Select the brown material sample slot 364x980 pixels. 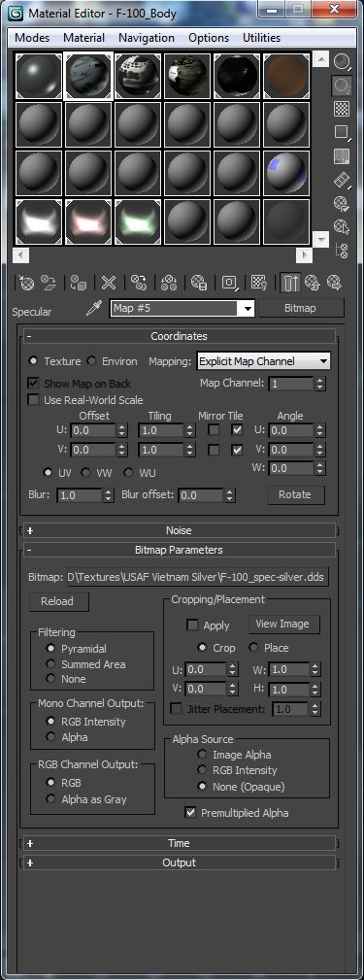click(286, 77)
